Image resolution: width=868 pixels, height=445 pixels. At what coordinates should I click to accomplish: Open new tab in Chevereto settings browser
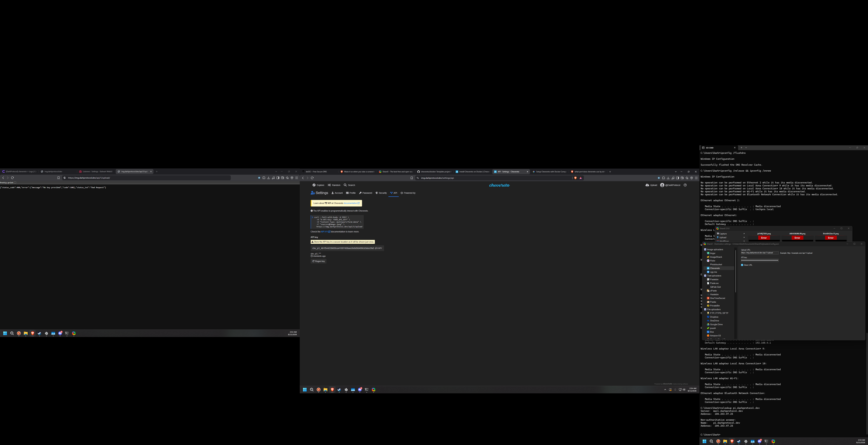pyautogui.click(x=610, y=172)
